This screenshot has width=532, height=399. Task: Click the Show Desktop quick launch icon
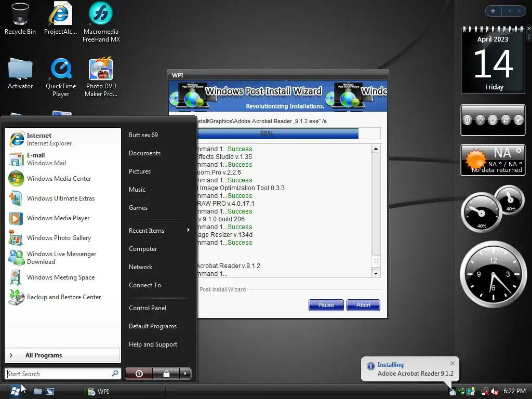click(37, 391)
